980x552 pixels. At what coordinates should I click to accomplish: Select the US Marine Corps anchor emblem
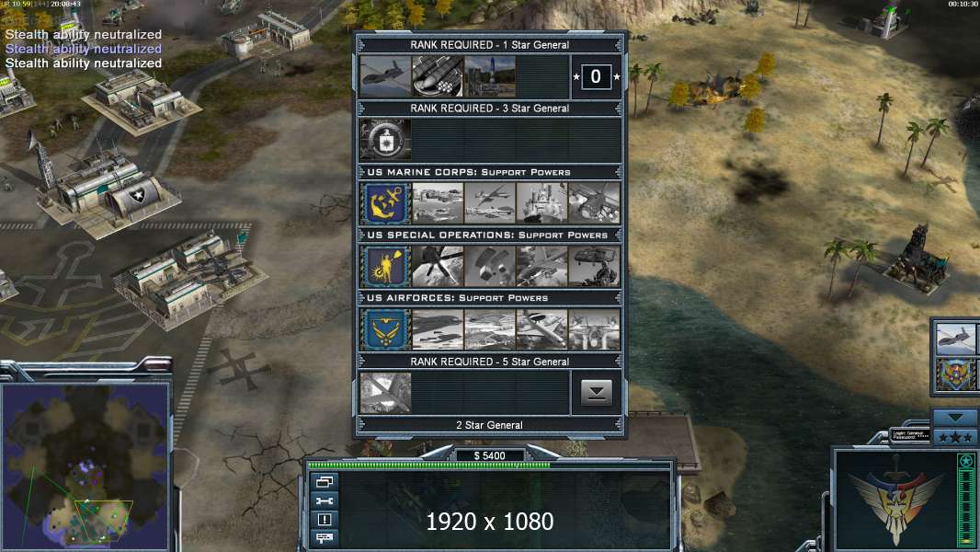[385, 202]
